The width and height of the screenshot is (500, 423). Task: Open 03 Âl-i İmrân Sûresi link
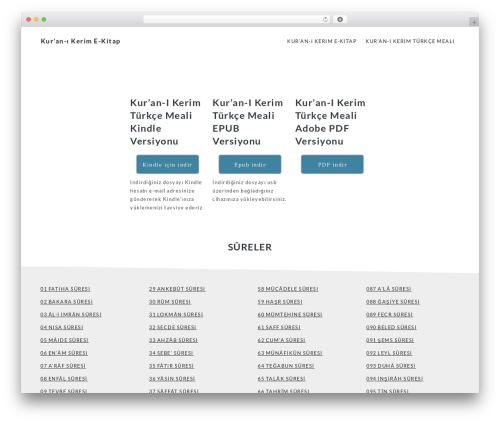coord(71,314)
